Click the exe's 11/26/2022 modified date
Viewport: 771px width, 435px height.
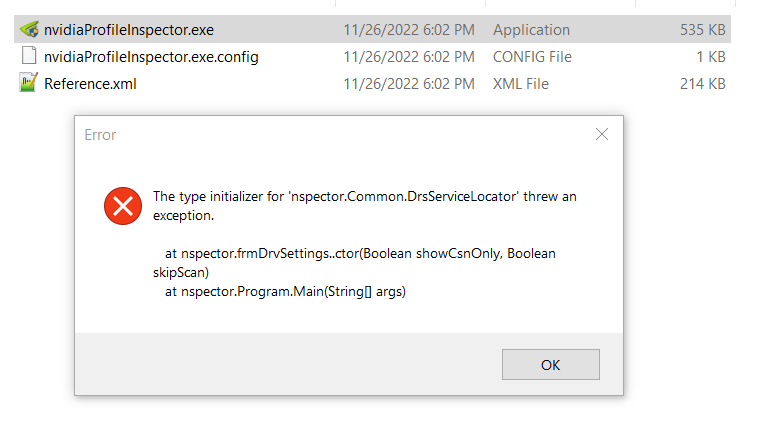(x=409, y=30)
